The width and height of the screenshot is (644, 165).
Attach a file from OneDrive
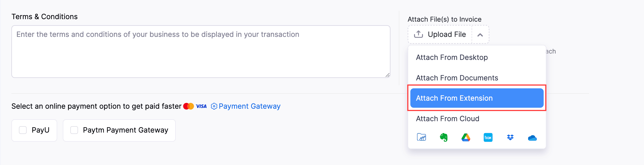coord(533,137)
